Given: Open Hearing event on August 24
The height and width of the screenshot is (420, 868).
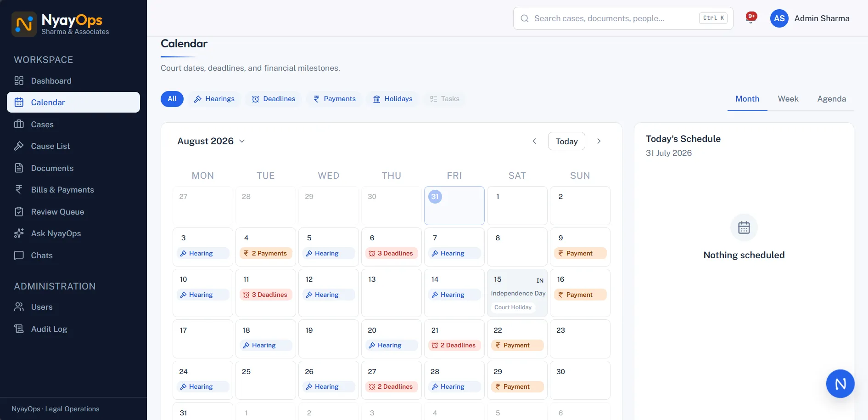Looking at the screenshot, I should (203, 386).
